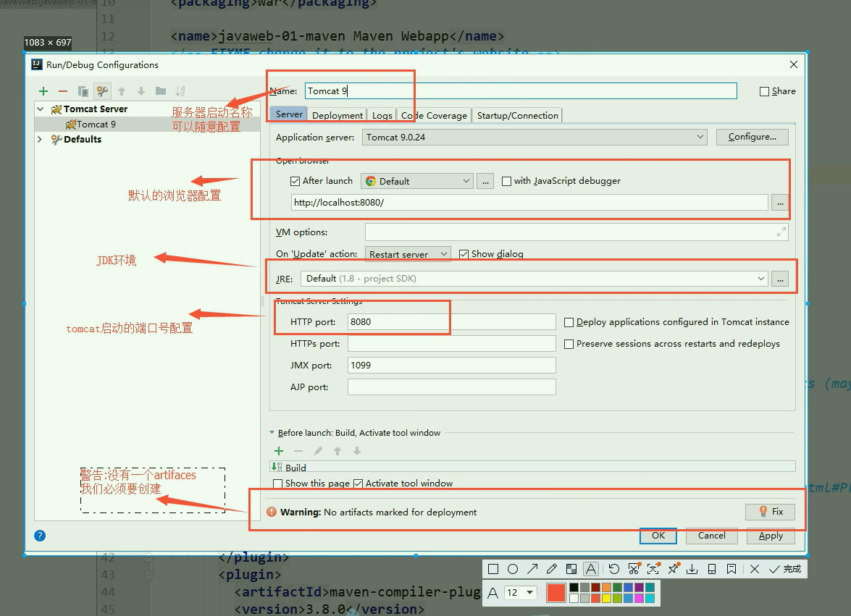The height and width of the screenshot is (616, 851).
Task: Expand the VM options field editor
Action: point(781,232)
